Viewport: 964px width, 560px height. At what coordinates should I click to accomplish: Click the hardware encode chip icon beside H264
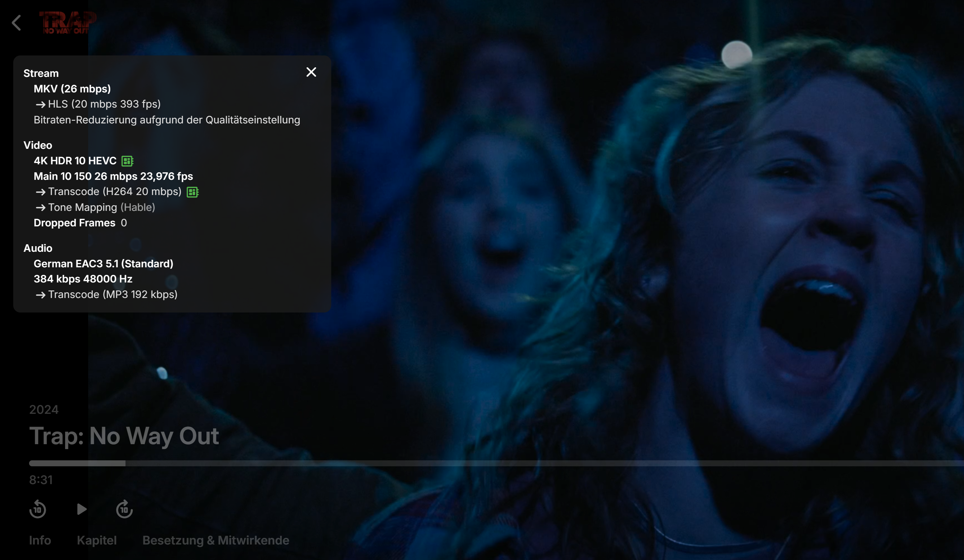click(x=193, y=192)
